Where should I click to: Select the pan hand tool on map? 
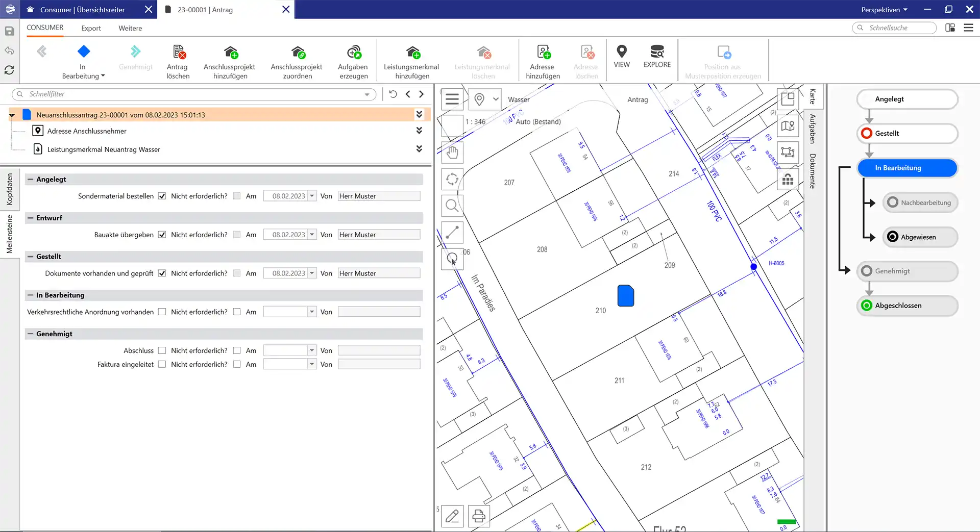coord(452,153)
